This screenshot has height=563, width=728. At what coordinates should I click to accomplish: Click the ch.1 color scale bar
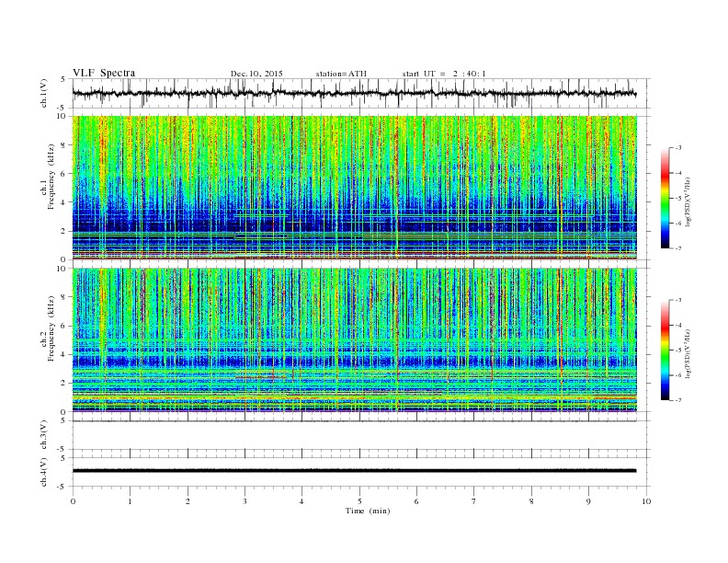[665, 198]
